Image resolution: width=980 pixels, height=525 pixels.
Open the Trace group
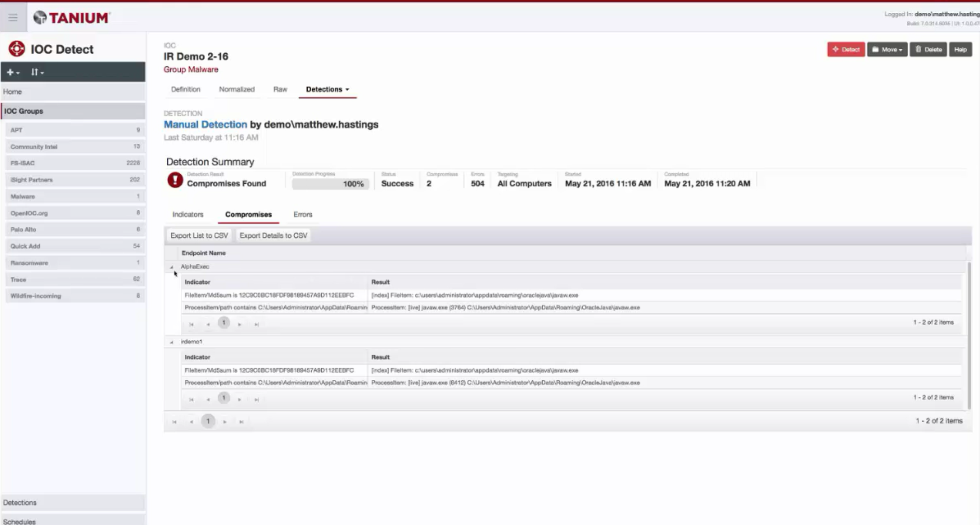(75, 279)
